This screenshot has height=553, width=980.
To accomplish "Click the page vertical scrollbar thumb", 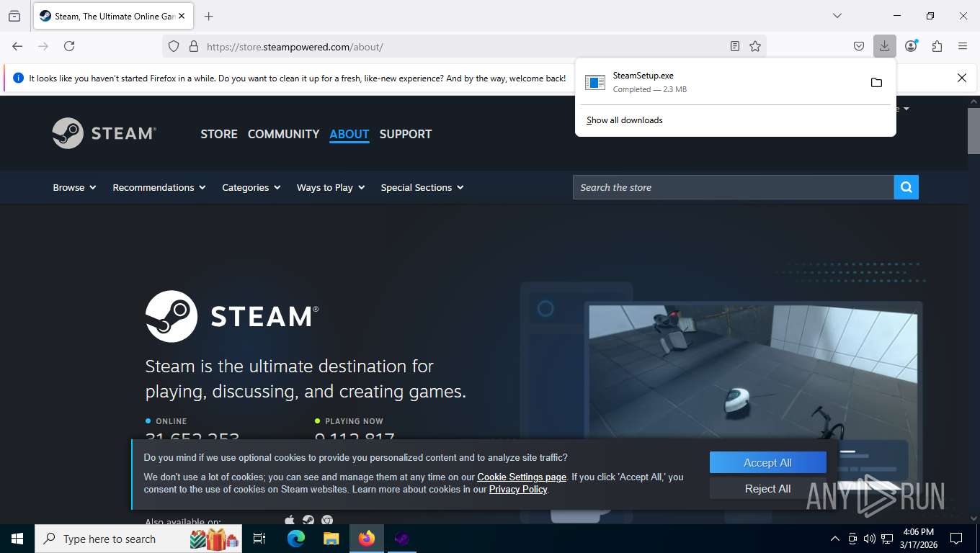I will click(x=974, y=131).
